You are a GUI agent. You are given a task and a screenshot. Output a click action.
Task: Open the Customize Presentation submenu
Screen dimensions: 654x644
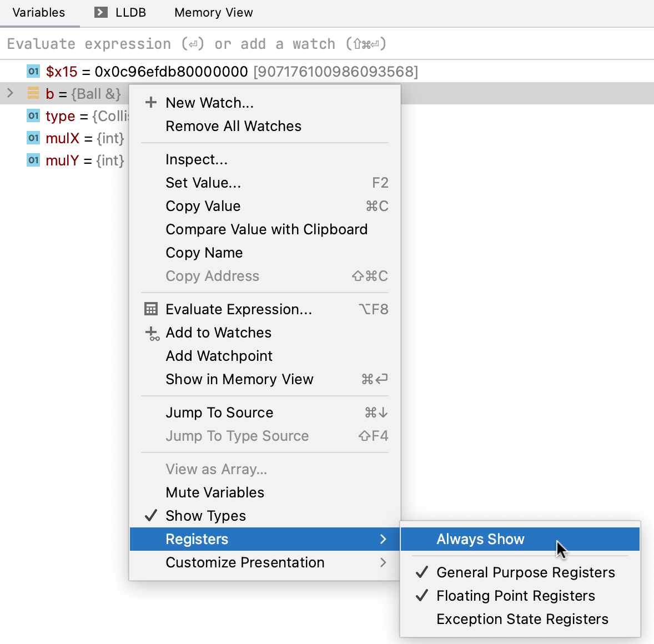tap(245, 562)
